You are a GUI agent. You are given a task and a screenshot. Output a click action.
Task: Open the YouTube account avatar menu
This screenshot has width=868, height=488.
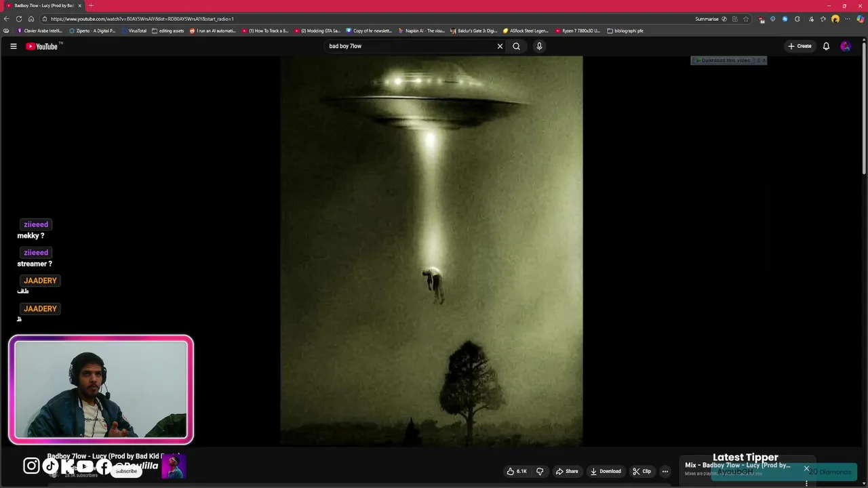[x=845, y=46]
